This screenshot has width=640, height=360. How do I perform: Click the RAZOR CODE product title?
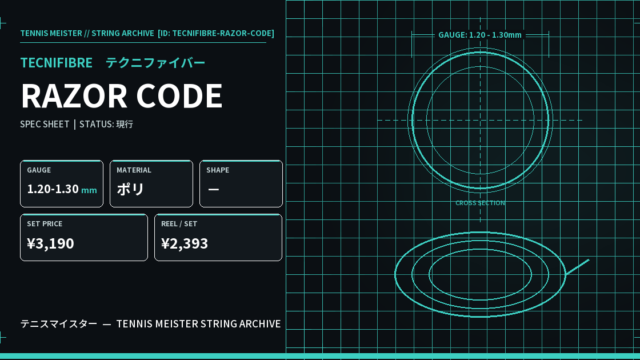tap(122, 96)
